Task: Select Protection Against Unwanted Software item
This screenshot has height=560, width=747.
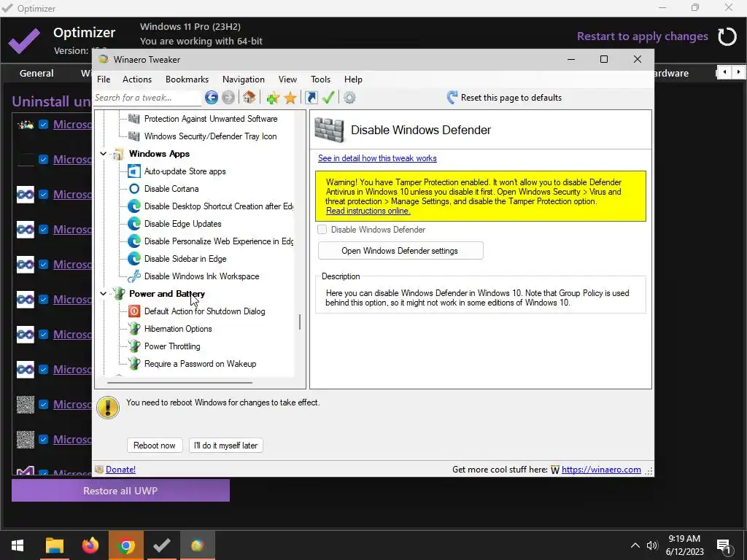Action: (211, 119)
